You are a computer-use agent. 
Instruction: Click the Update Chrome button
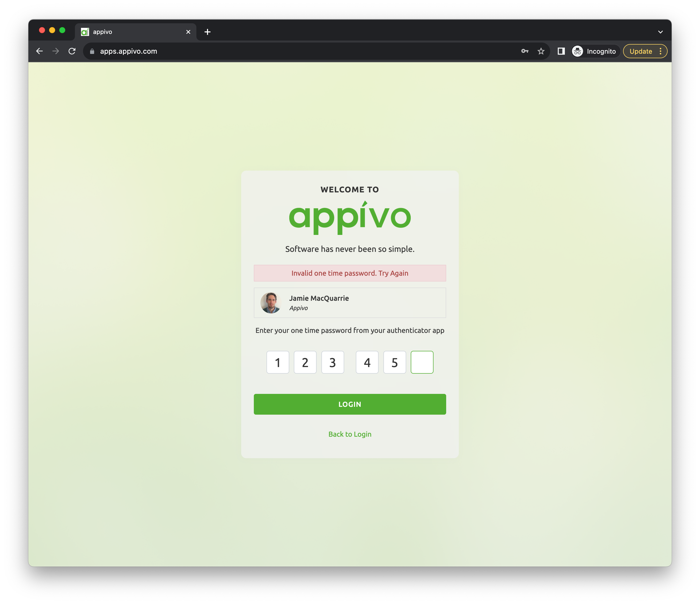(x=641, y=51)
